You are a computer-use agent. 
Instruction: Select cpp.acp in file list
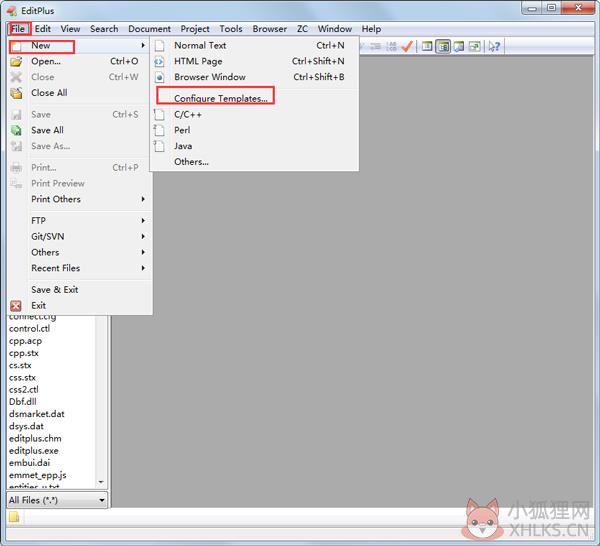click(25, 341)
